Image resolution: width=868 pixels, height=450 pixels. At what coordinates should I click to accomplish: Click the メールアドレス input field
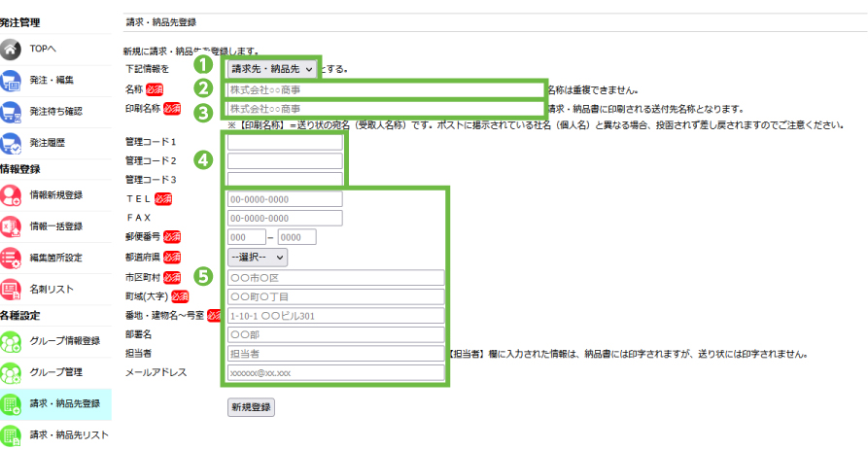click(x=334, y=372)
